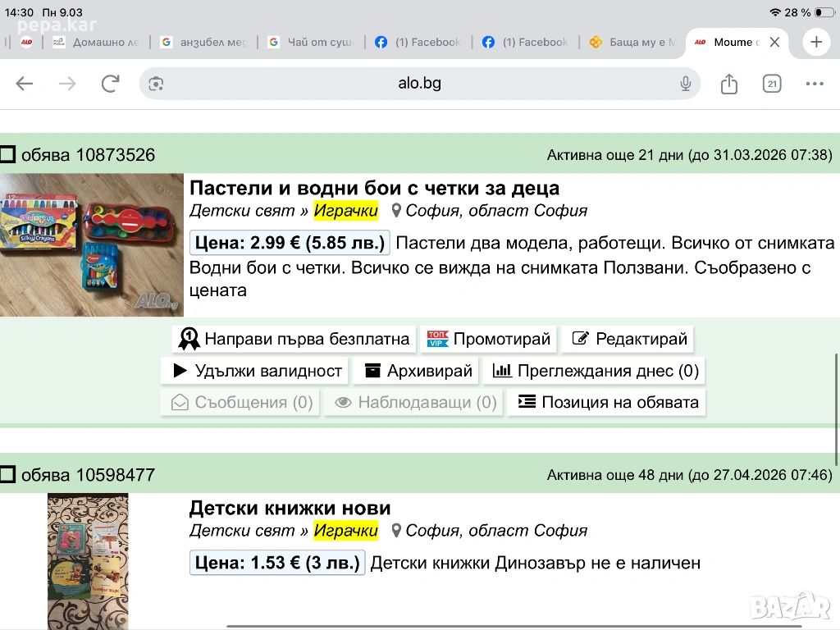Tick checkbox for обява 10598477
This screenshot has width=840, height=630.
click(8, 475)
